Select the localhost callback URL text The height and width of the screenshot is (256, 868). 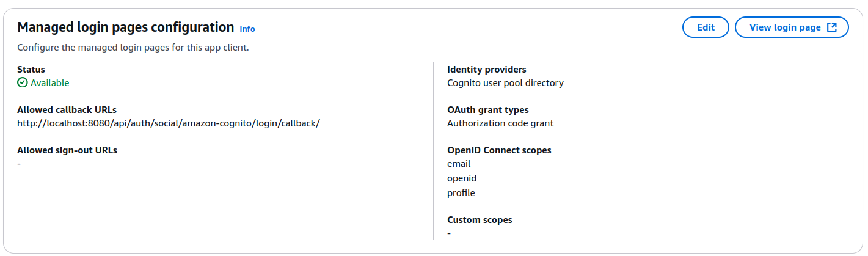(169, 123)
